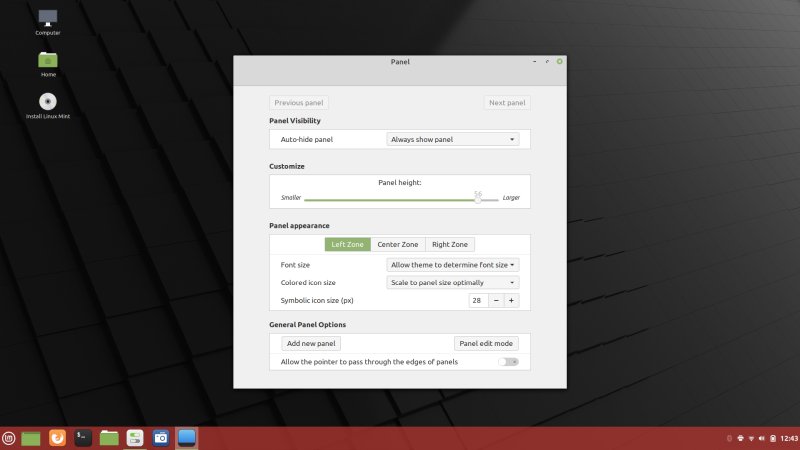Switch to the Center Zone tab
This screenshot has width=800, height=450.
click(x=398, y=244)
